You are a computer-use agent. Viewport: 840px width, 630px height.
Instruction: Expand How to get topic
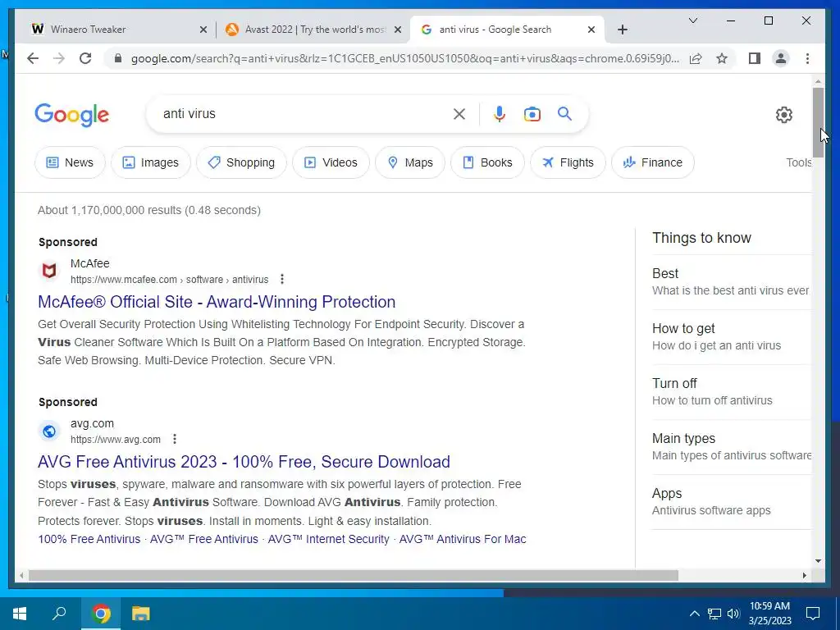coord(731,337)
